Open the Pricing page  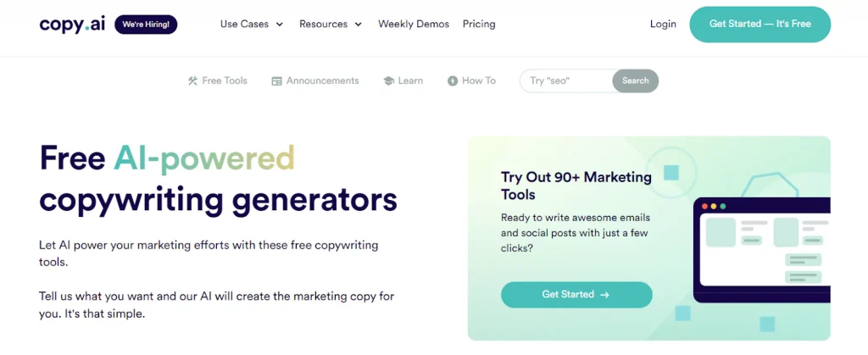pos(479,25)
